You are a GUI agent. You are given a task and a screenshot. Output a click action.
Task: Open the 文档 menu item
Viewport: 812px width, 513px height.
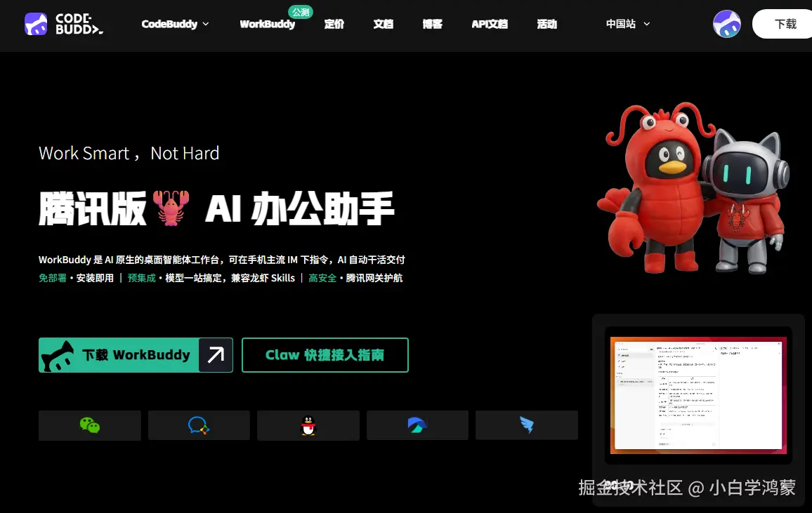click(x=383, y=24)
